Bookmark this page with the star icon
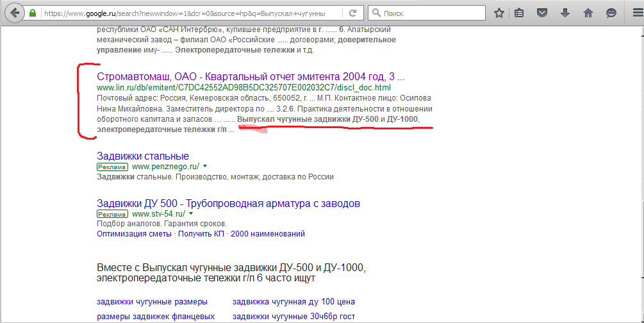The image size is (644, 323). pos(499,13)
